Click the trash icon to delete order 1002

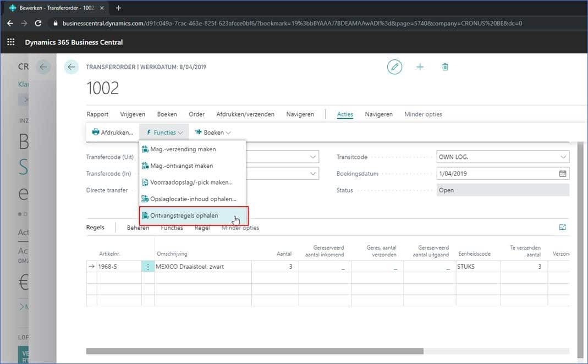(445, 67)
